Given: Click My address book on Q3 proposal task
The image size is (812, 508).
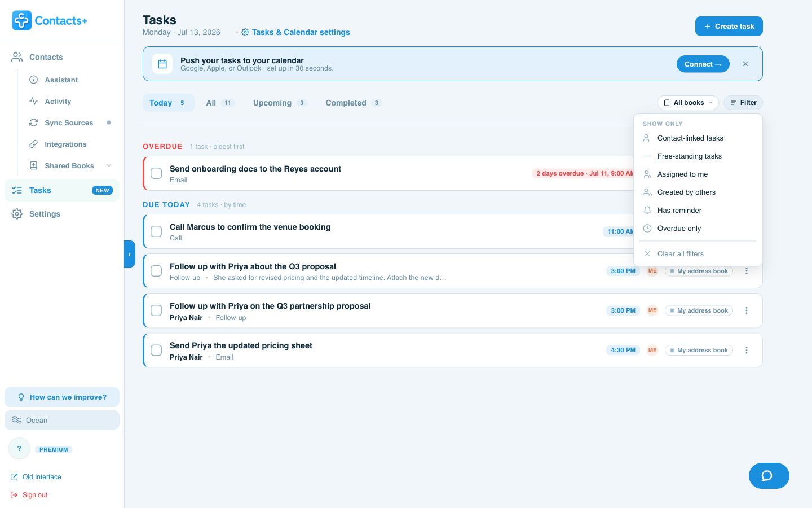Looking at the screenshot, I should click(x=699, y=271).
